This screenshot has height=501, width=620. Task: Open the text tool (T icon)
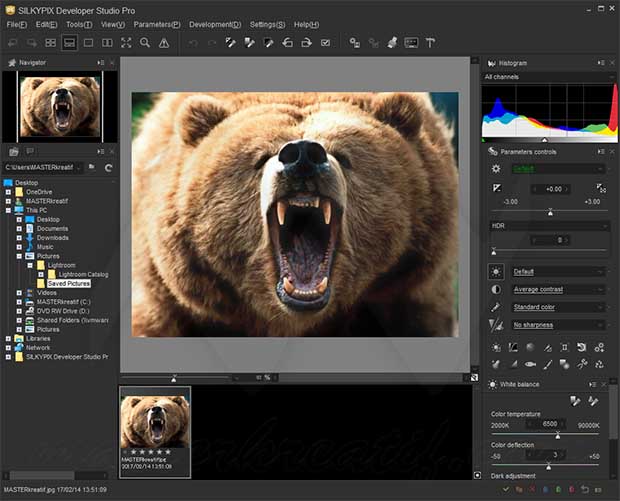[x=430, y=43]
